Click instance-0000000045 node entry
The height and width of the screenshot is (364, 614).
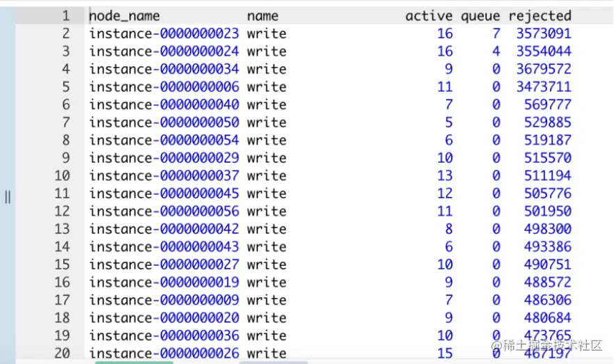tap(164, 193)
